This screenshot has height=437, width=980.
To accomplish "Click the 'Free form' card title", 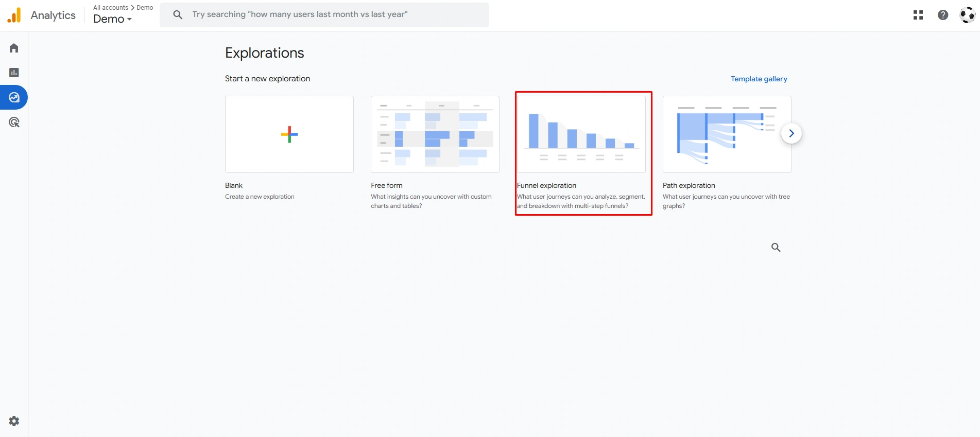I will point(387,185).
